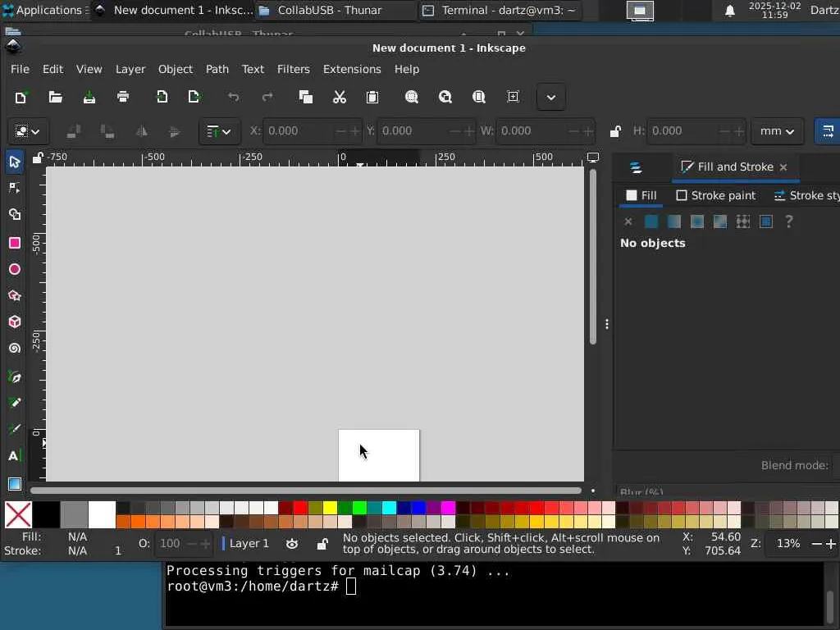The height and width of the screenshot is (630, 840).
Task: Zoom to fit selection icon
Action: [412, 97]
